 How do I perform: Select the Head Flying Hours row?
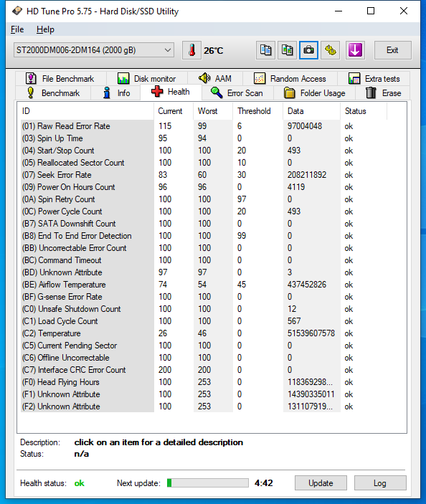click(x=204, y=382)
